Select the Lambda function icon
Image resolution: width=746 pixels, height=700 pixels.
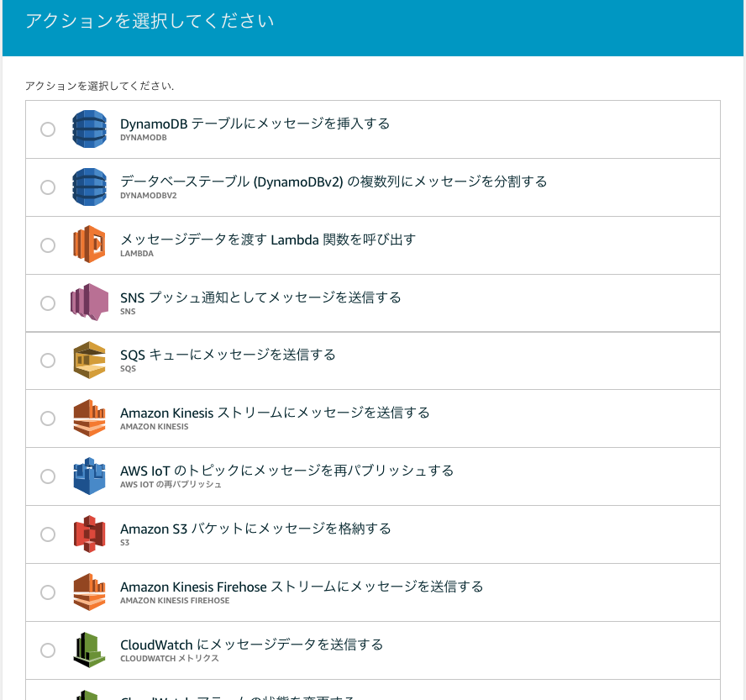pyautogui.click(x=88, y=245)
